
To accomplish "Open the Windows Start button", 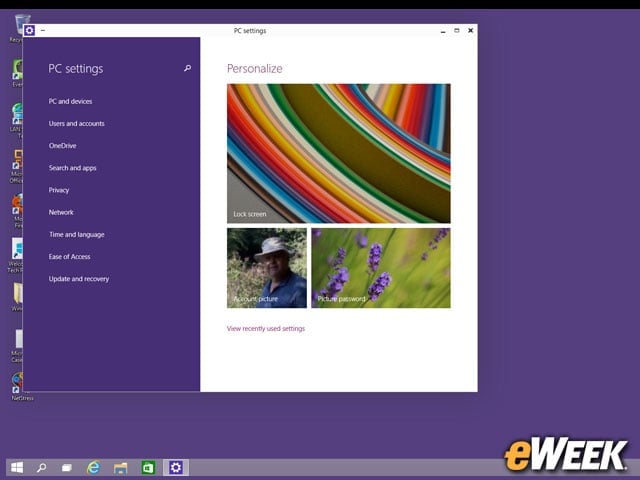I will click(17, 467).
